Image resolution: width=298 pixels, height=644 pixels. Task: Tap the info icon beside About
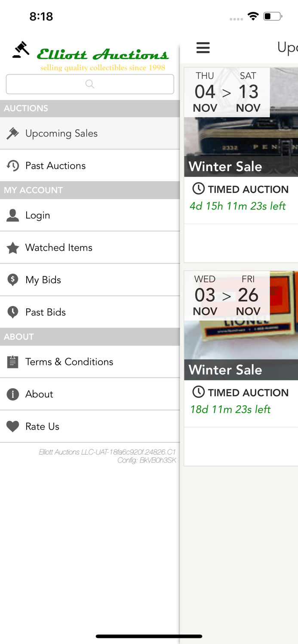12,394
